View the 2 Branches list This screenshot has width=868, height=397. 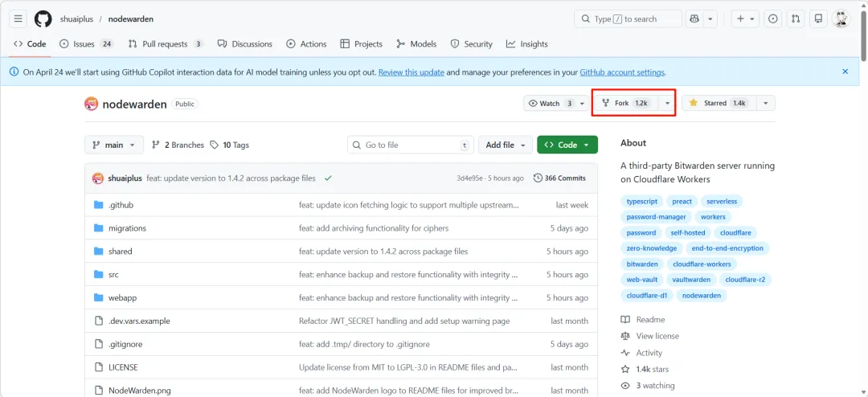(x=178, y=145)
